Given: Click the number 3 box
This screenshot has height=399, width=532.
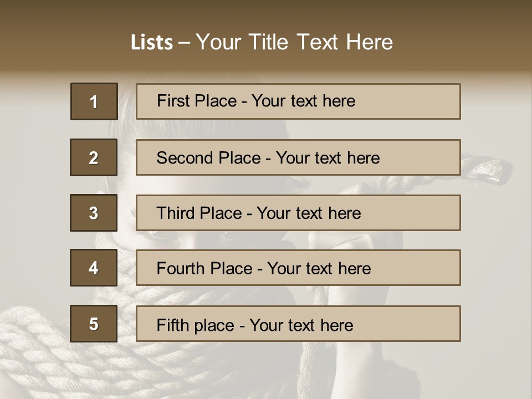Looking at the screenshot, I should click(94, 213).
